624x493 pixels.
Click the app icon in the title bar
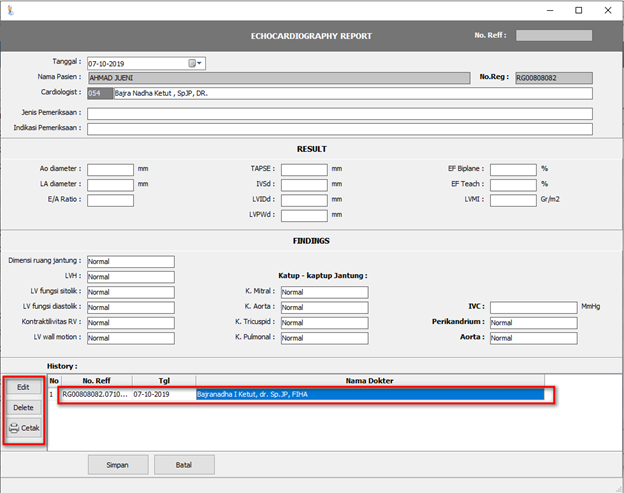[x=12, y=10]
